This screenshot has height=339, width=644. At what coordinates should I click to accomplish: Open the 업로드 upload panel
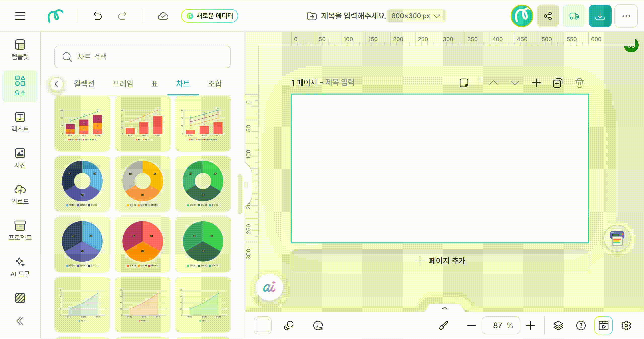click(20, 194)
